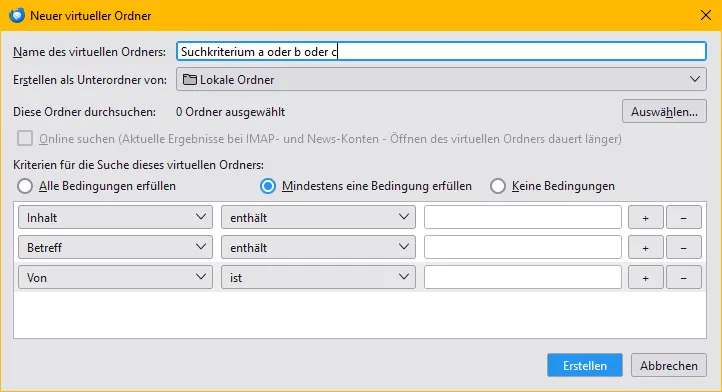The width and height of the screenshot is (722, 392).
Task: Add a condition after the Von row
Action: pyautogui.click(x=646, y=277)
